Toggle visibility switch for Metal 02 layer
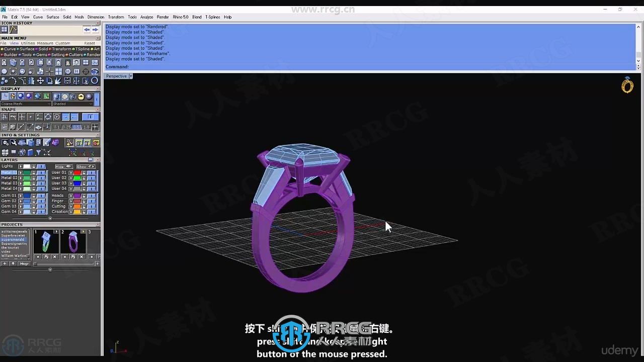 (x=41, y=178)
